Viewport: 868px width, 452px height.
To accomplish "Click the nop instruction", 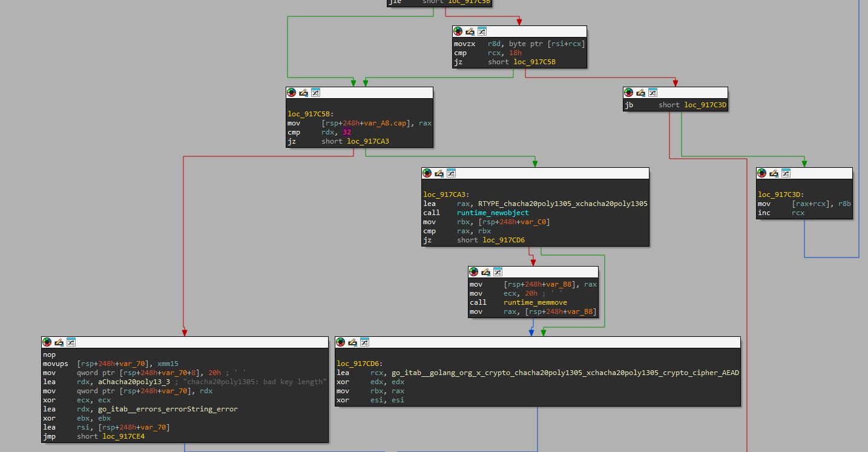I will point(49,354).
